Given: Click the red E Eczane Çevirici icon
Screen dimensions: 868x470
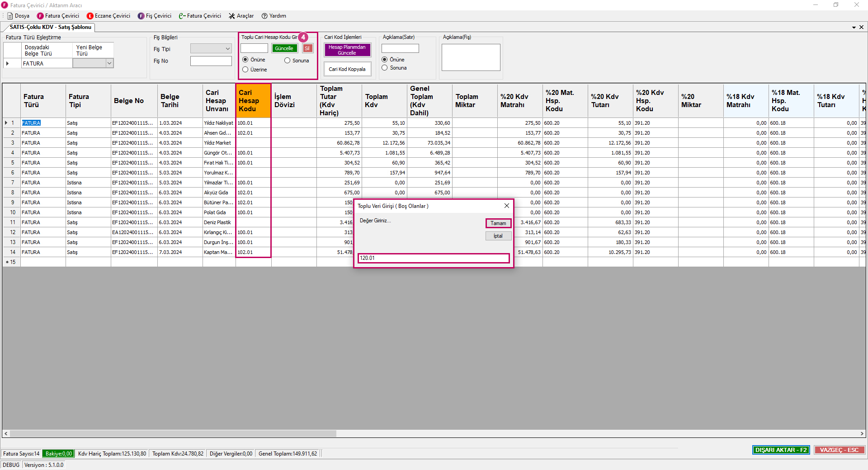Looking at the screenshot, I should point(90,16).
